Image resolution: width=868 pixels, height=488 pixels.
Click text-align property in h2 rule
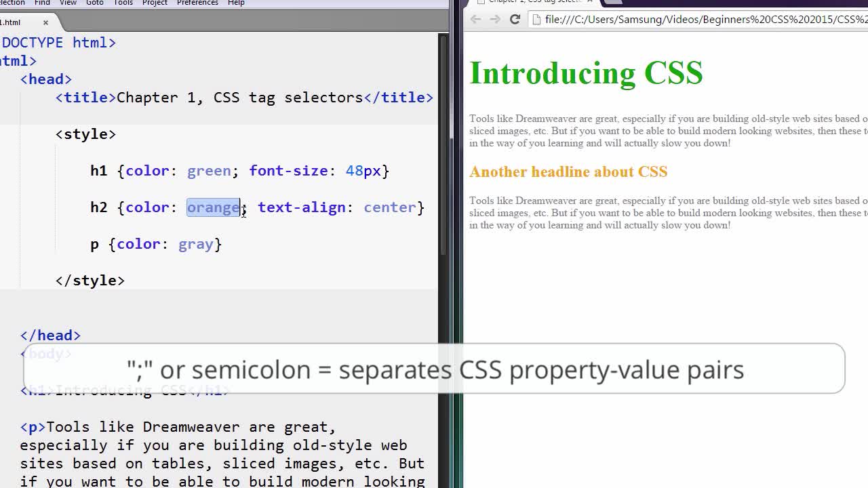pyautogui.click(x=301, y=207)
